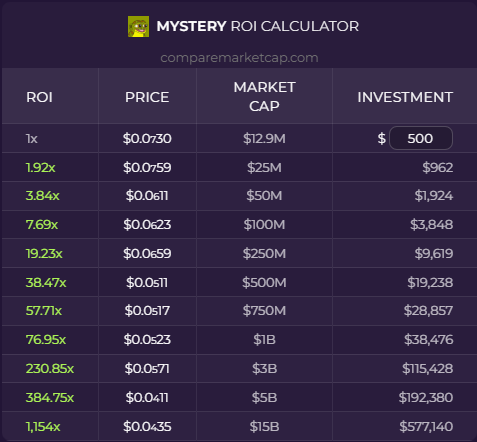Click the INVESTMENT column header
Screen dimensions: 477x442
point(405,97)
